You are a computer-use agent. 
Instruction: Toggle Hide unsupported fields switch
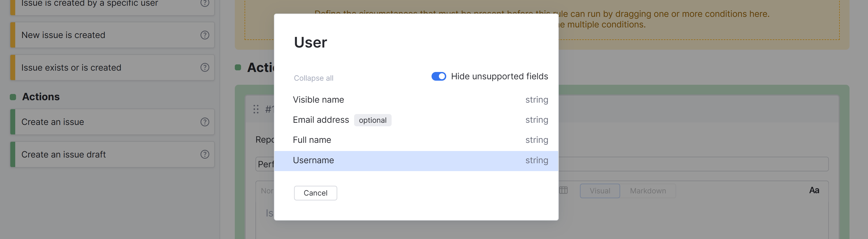(x=438, y=76)
